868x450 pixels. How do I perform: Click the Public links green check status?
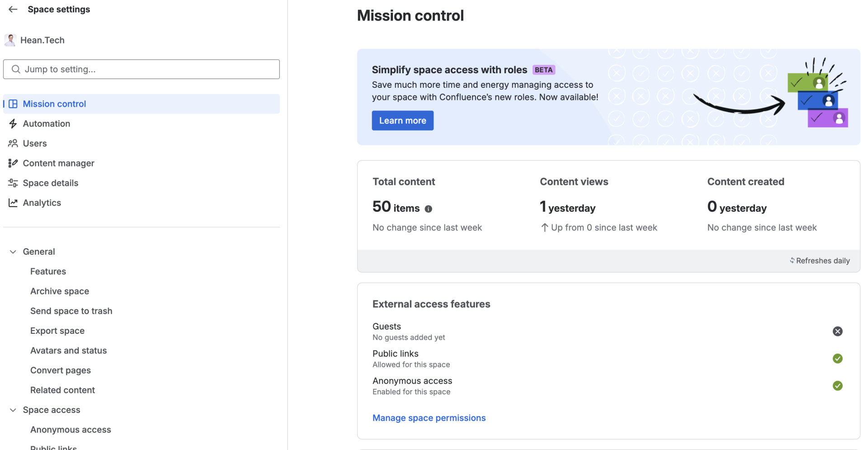837,359
